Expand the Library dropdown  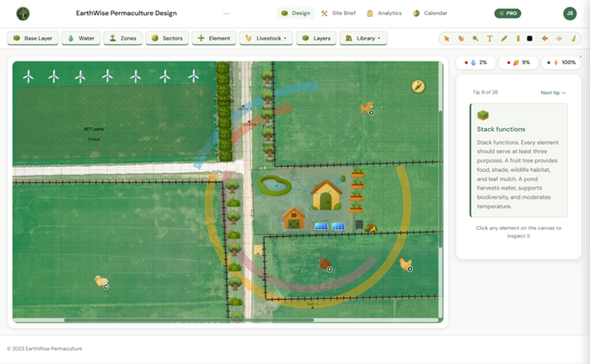click(x=363, y=39)
